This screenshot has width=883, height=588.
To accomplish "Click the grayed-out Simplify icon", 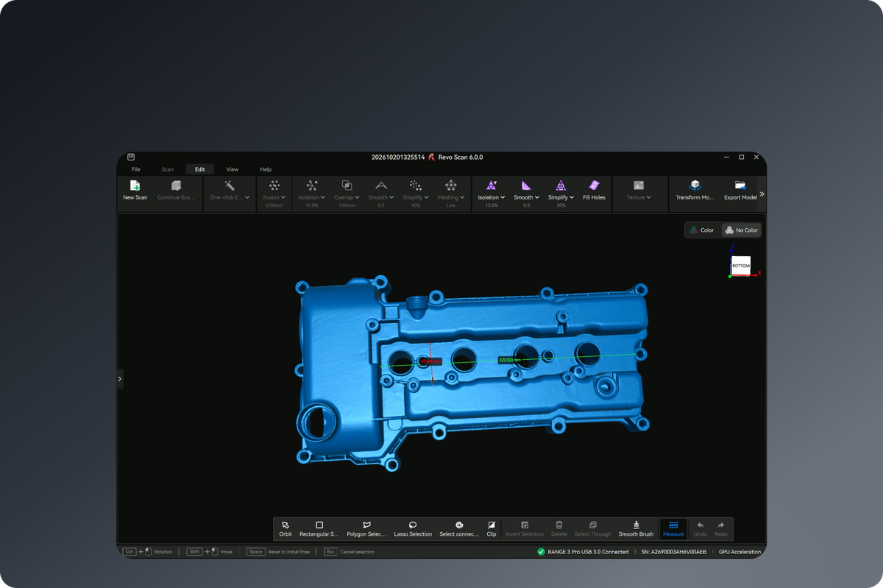I will [x=416, y=185].
